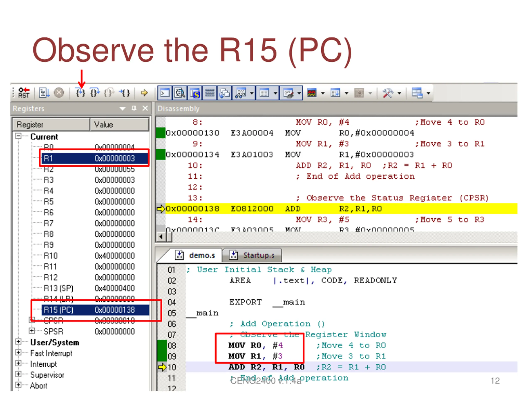Select the R3 register row
Screen dimensions: 532x399
click(90, 180)
